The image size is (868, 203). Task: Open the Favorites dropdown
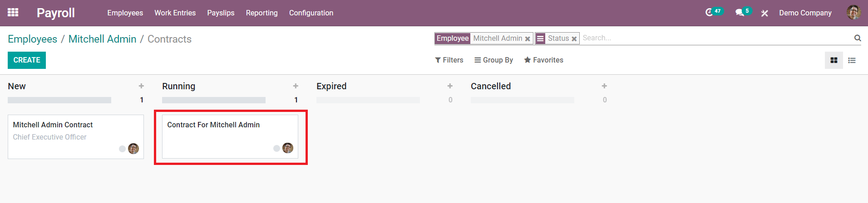(x=543, y=60)
